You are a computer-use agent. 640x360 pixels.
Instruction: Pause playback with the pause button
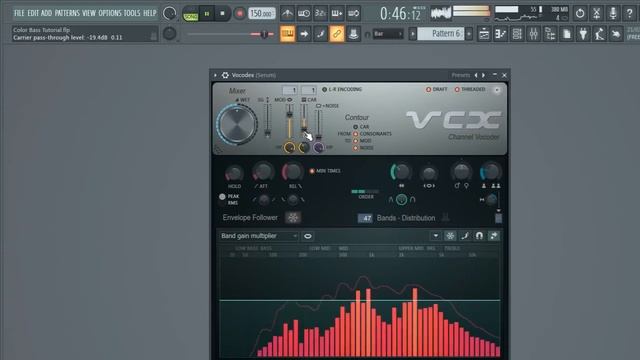click(207, 13)
